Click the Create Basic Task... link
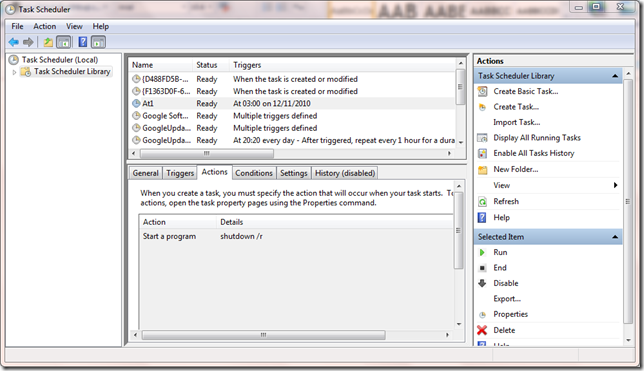Viewport: 644px width, 371px height. tap(526, 91)
